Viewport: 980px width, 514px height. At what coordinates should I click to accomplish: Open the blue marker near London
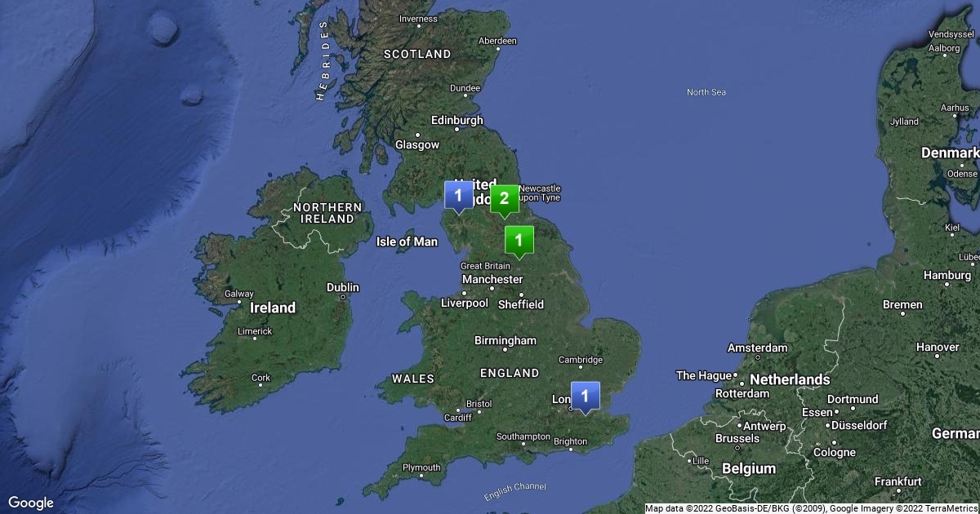click(585, 397)
